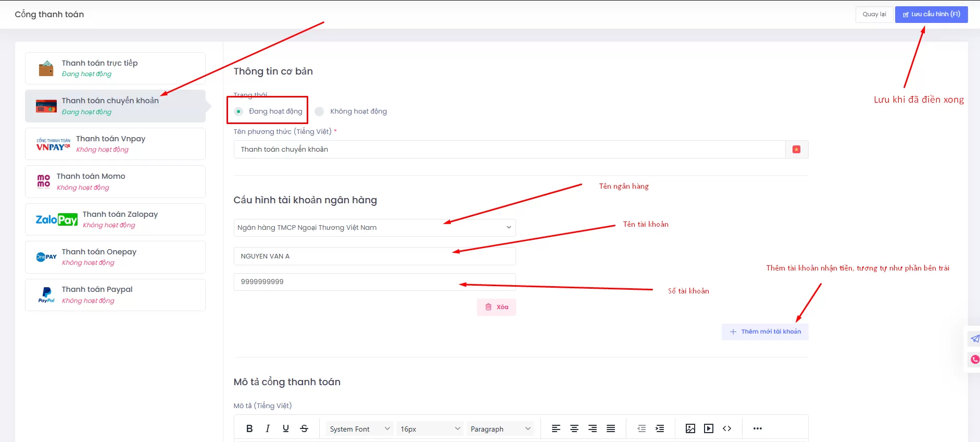Apply underline formatting in editor
980x442 pixels.
[x=286, y=428]
